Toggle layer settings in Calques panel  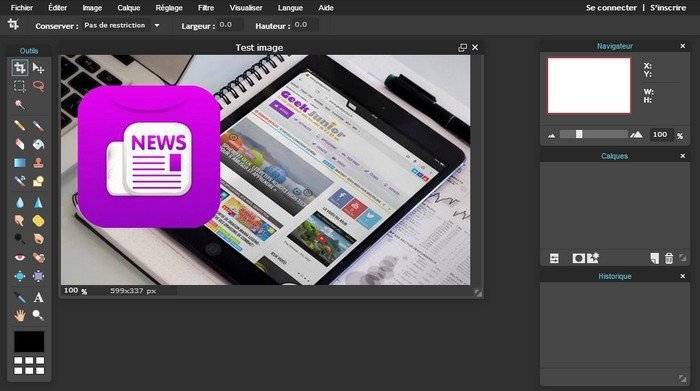point(554,258)
